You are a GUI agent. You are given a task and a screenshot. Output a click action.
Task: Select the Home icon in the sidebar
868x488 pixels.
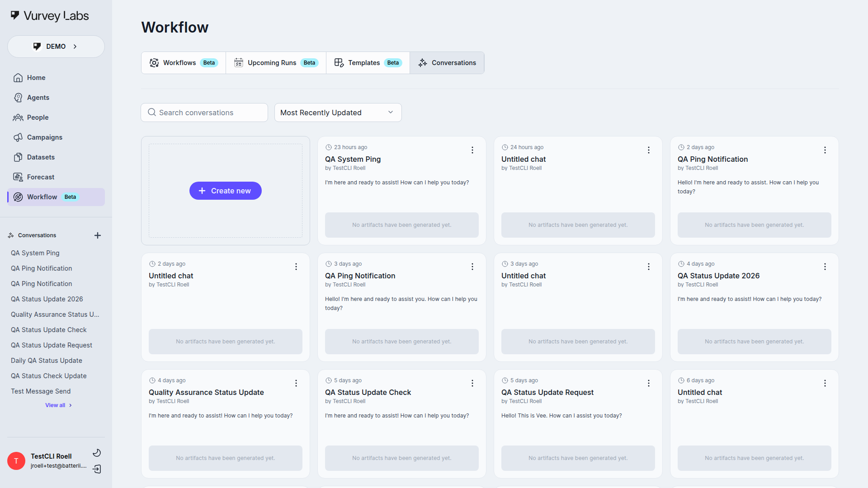(18, 78)
